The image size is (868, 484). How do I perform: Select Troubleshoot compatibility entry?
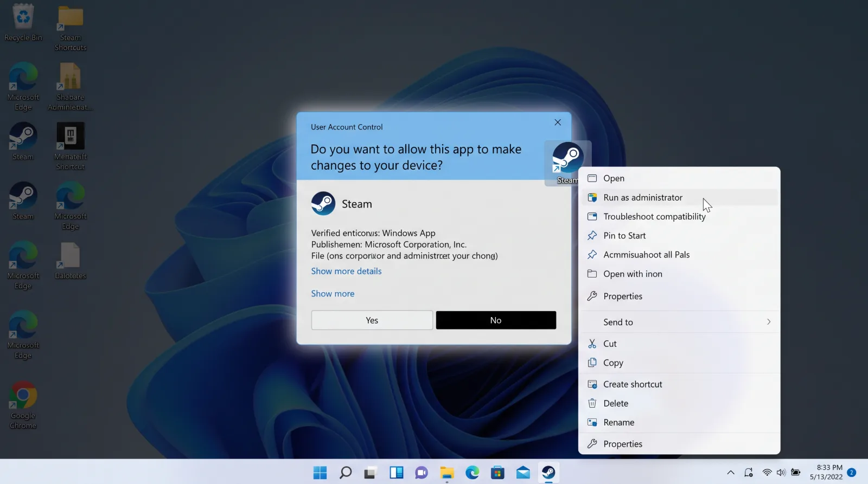point(679,216)
